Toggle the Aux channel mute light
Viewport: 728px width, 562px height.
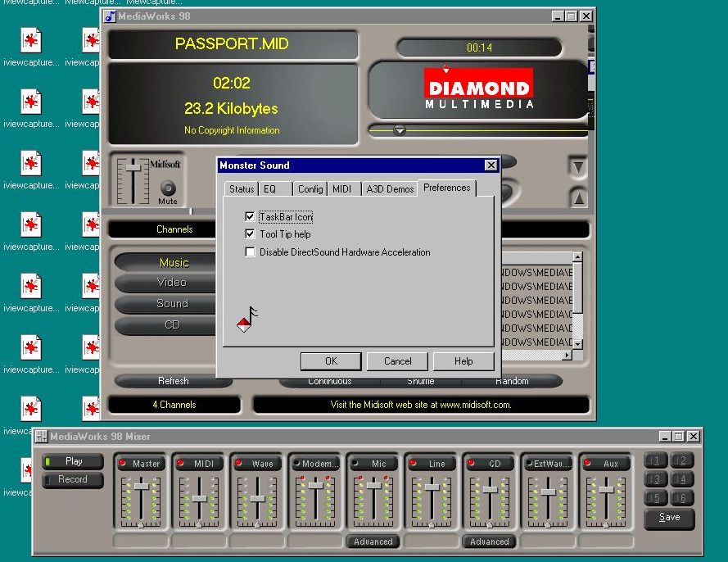tap(588, 463)
